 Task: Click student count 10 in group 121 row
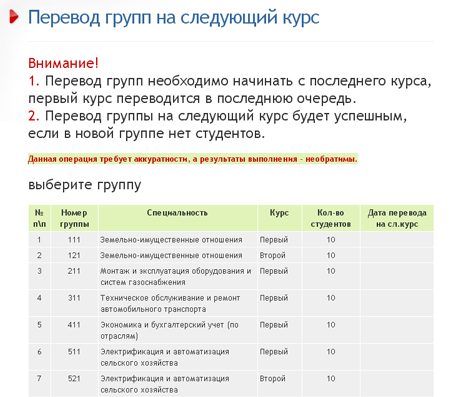[x=331, y=255]
